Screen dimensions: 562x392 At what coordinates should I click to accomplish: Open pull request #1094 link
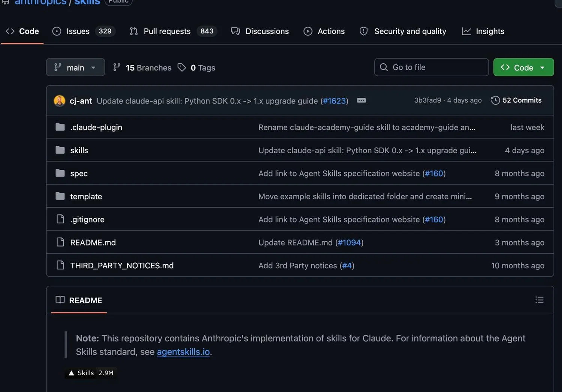click(349, 242)
